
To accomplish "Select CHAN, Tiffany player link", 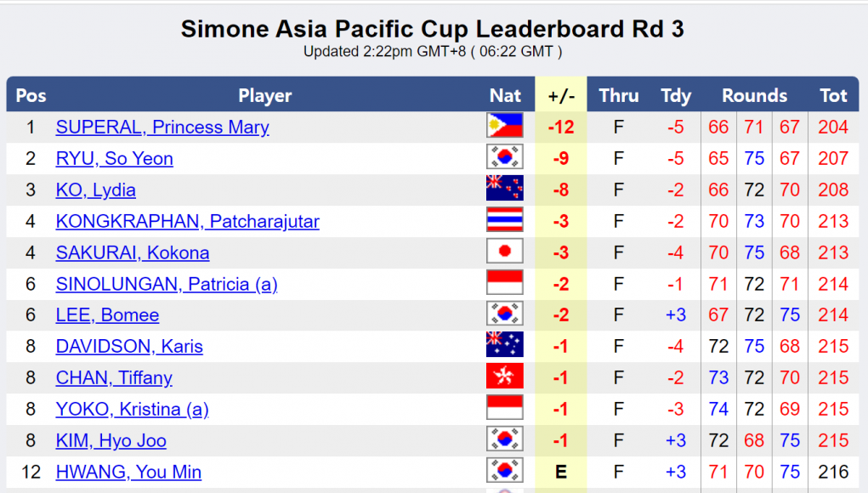I will pyautogui.click(x=114, y=378).
